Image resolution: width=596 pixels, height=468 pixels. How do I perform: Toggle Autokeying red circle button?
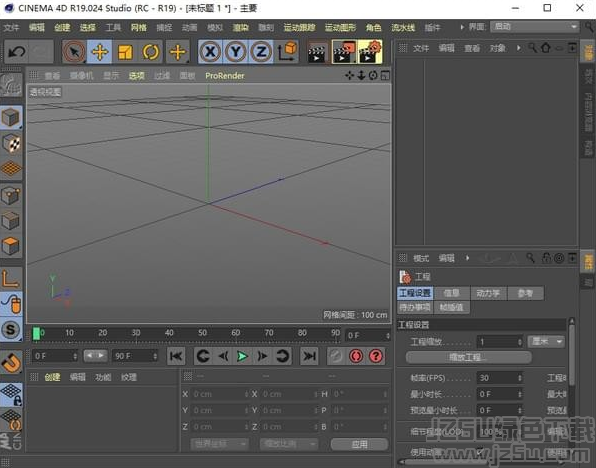click(356, 356)
